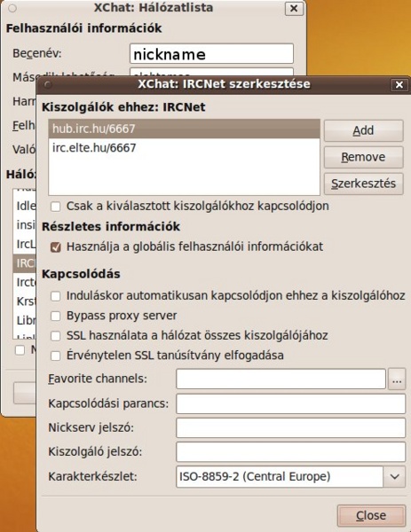Click the Close button of IRCNet editor
The width and height of the screenshot is (411, 532).
tap(371, 516)
